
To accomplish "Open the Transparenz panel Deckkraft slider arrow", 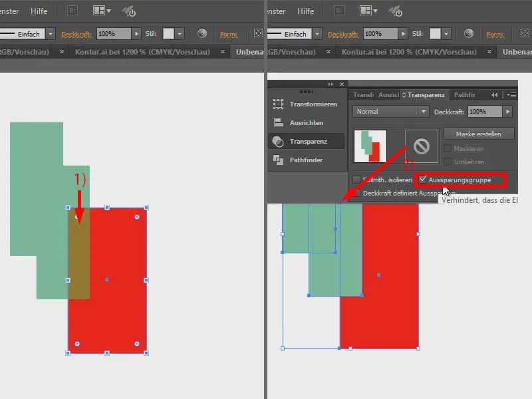I will (x=507, y=111).
